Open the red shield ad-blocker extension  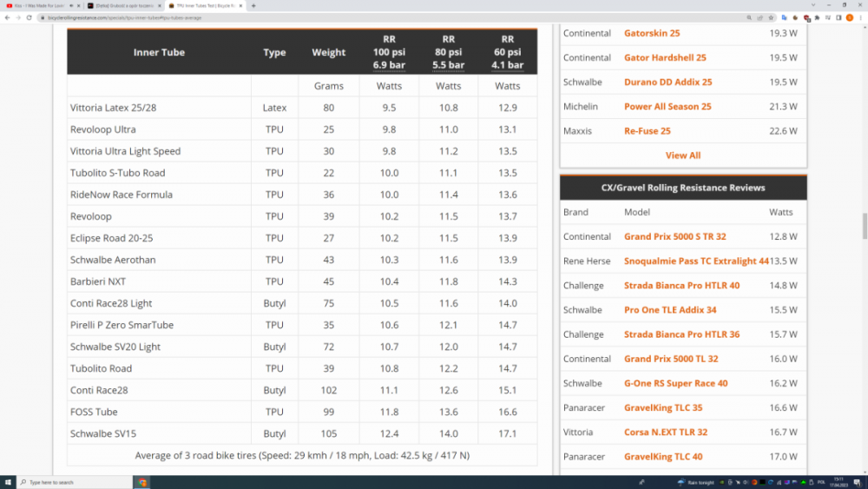806,17
